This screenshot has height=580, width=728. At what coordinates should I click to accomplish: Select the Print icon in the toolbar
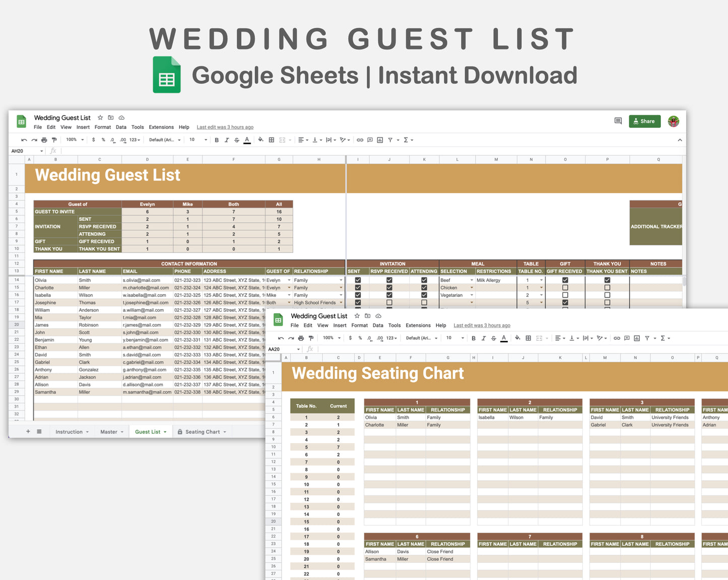coord(44,140)
